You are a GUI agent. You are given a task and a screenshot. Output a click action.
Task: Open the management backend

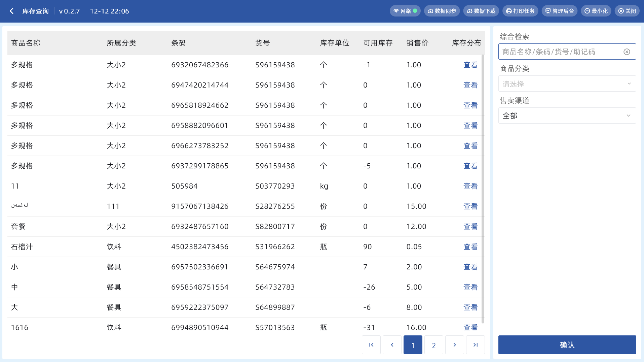(560, 11)
